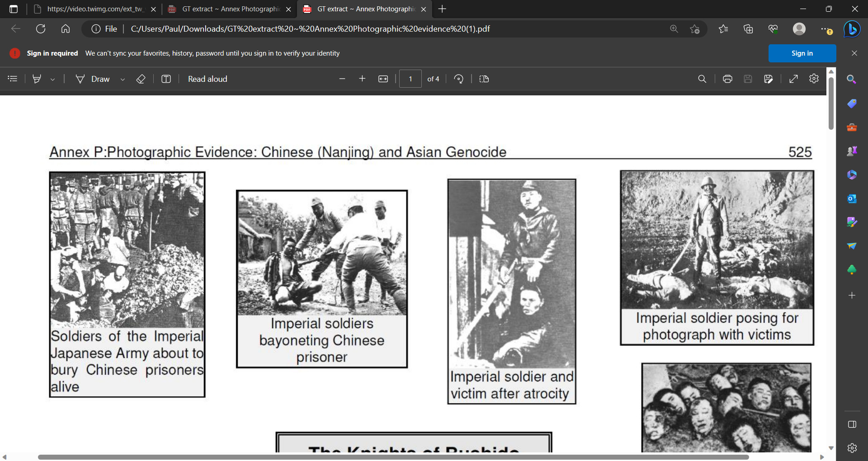Open the sidebar Drop paper plane icon
This screenshot has height=461, width=868.
tap(852, 246)
